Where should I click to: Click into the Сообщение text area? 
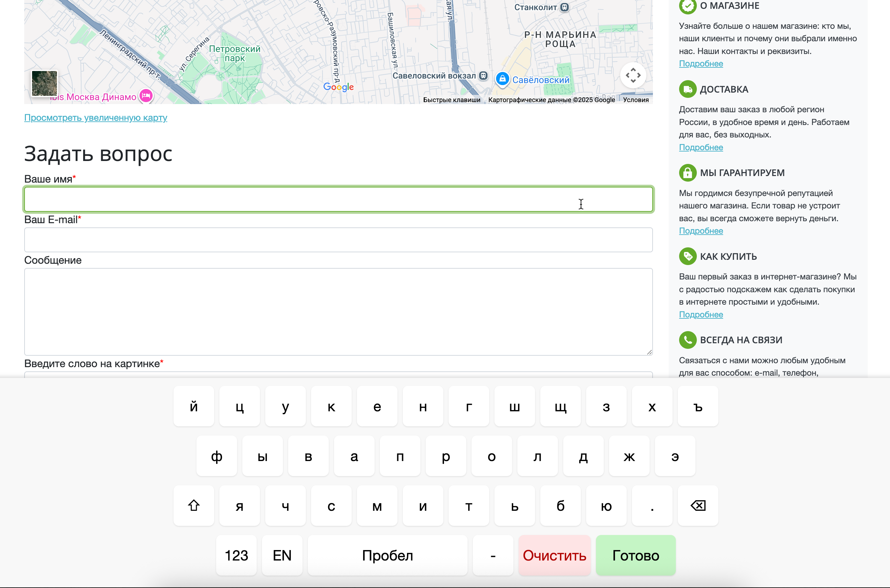338,311
